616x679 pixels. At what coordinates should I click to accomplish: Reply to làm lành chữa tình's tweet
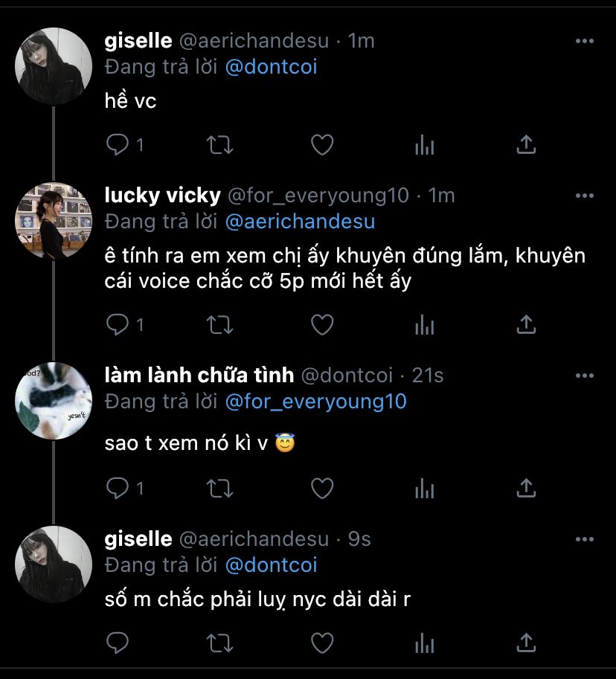click(118, 488)
